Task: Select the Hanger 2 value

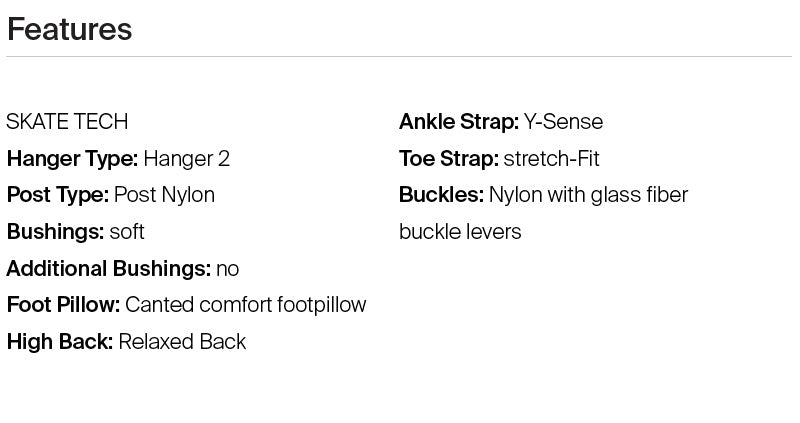Action: coord(187,159)
